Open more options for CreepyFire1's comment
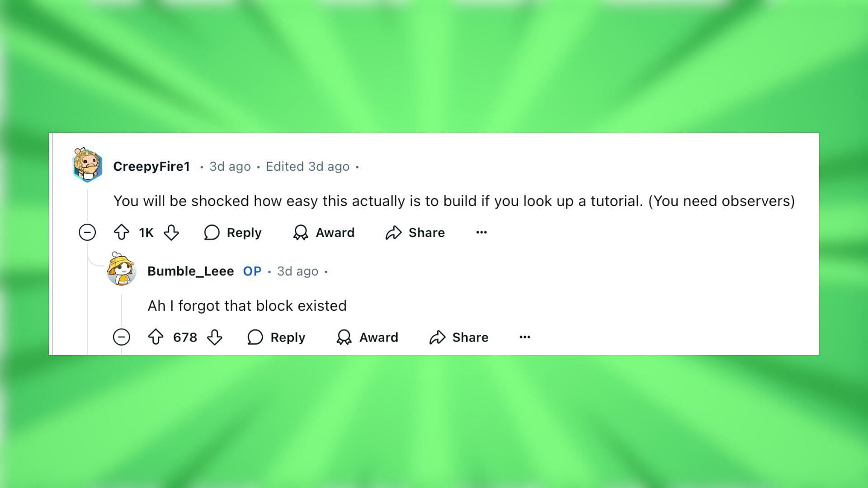This screenshot has height=488, width=868. point(481,232)
